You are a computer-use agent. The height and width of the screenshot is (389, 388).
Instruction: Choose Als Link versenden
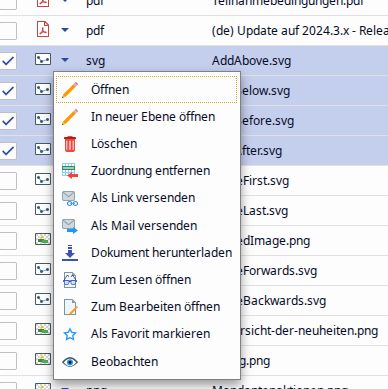pos(147,198)
